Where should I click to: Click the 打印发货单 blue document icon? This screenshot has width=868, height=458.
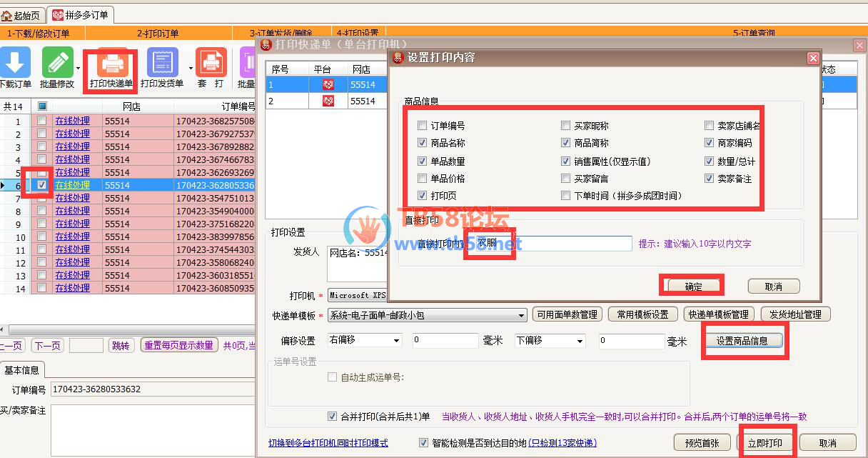coord(162,62)
